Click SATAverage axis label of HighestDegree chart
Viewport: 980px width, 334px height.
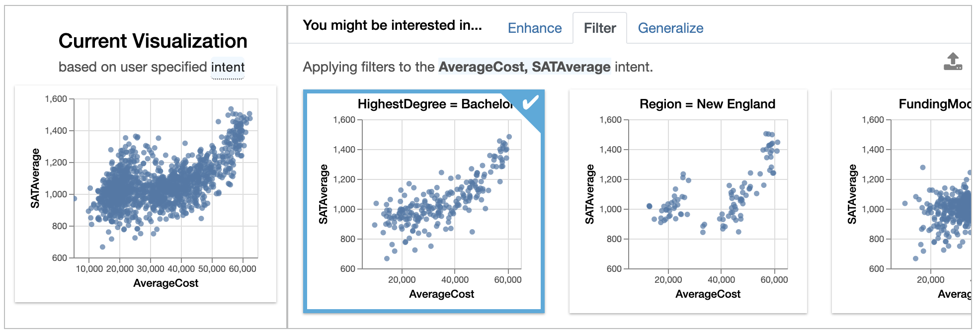tap(324, 194)
